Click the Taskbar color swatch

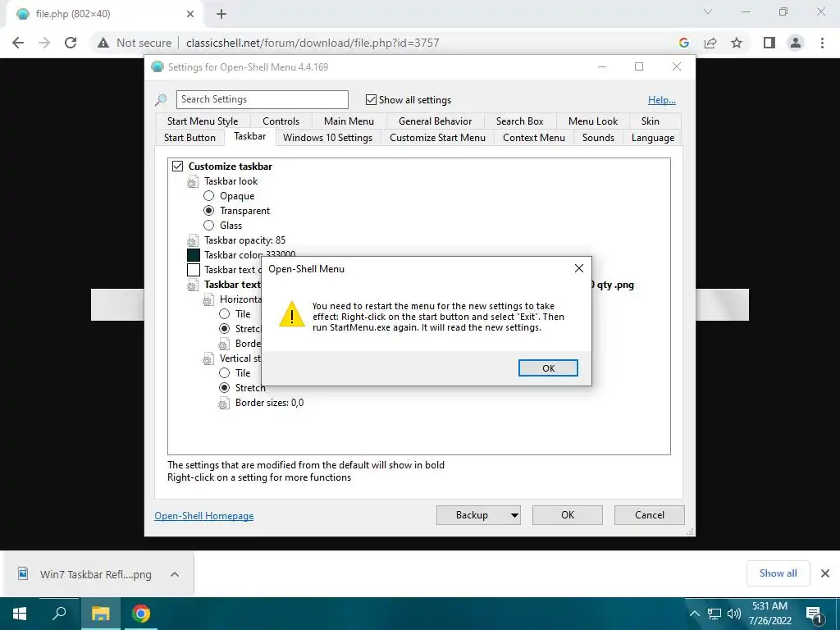pyautogui.click(x=194, y=255)
